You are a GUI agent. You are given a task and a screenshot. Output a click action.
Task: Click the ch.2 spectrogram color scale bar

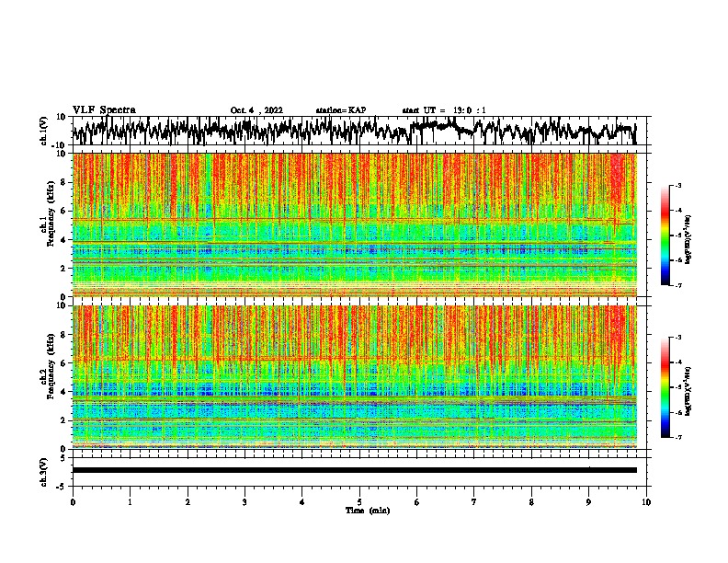tap(665, 387)
